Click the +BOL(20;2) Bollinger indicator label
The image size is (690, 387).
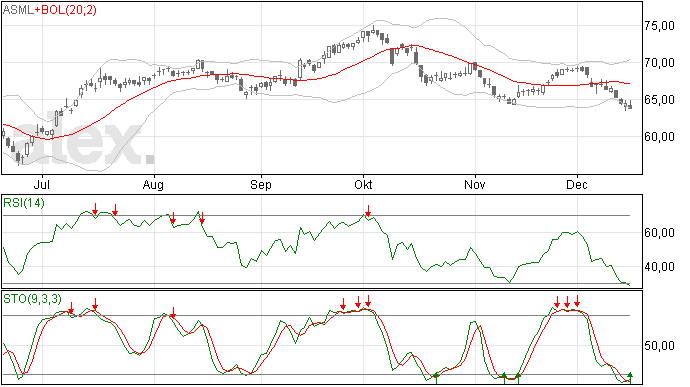[66, 10]
